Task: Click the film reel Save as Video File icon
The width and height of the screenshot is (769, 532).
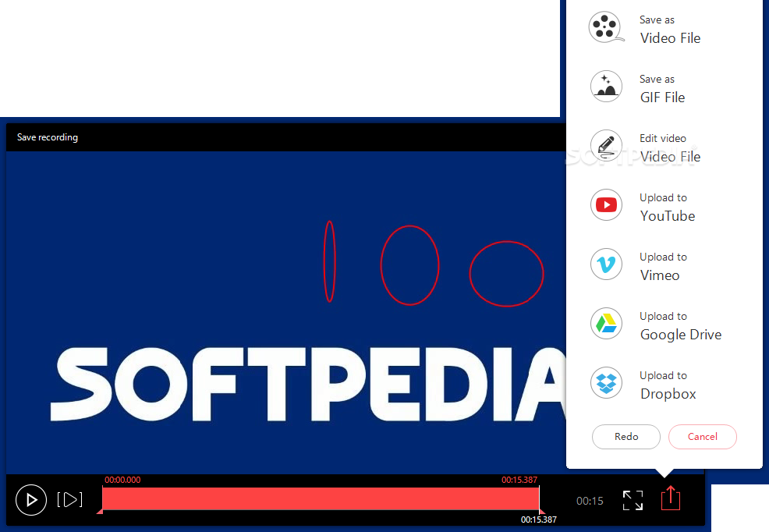Action: click(606, 27)
